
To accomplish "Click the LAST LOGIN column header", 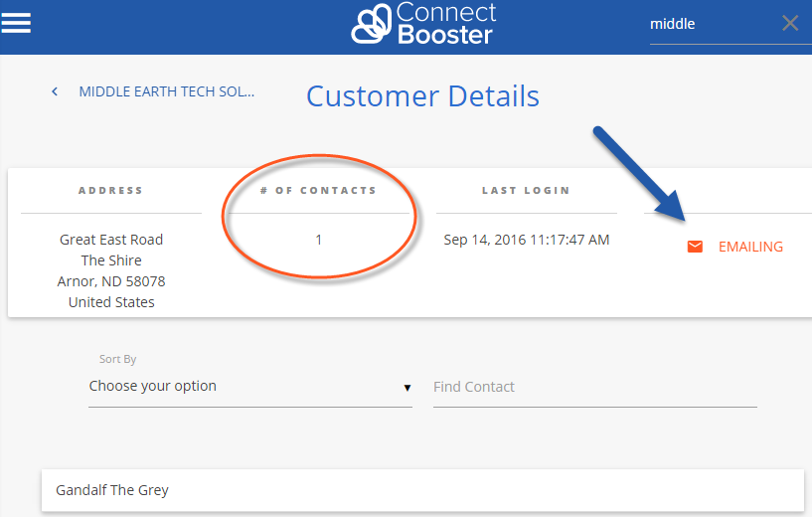I will [526, 190].
